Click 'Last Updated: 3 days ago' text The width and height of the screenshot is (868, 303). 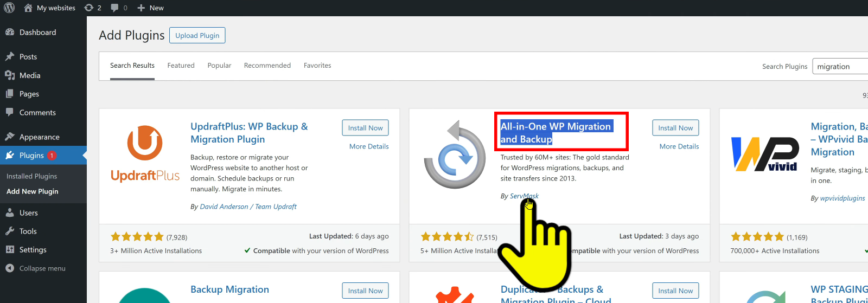659,236
